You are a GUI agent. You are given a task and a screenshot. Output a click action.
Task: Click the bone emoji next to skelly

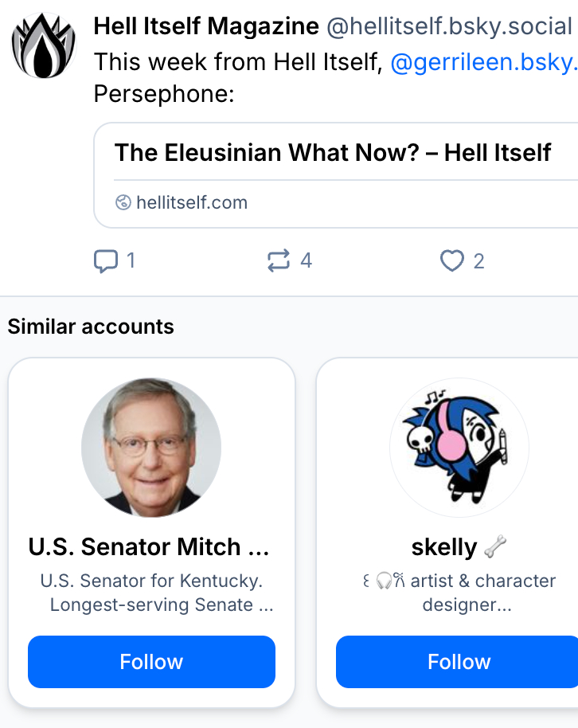(495, 547)
